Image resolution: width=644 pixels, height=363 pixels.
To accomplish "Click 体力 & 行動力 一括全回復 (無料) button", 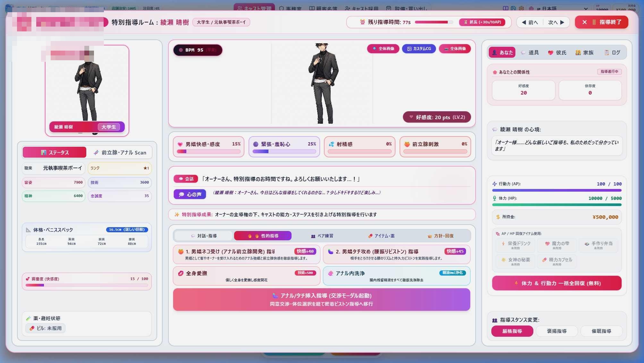I will pyautogui.click(x=557, y=283).
